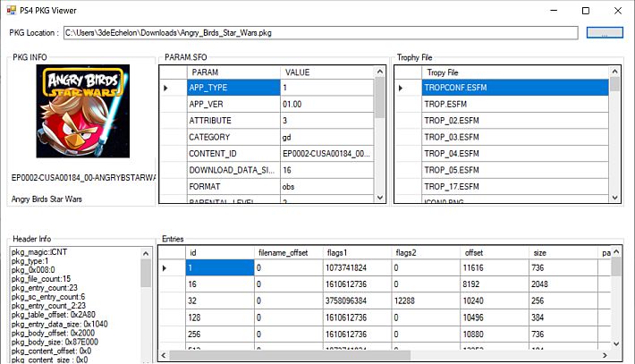
Task: Select the FORMAT parameter cell
Action: click(233, 187)
